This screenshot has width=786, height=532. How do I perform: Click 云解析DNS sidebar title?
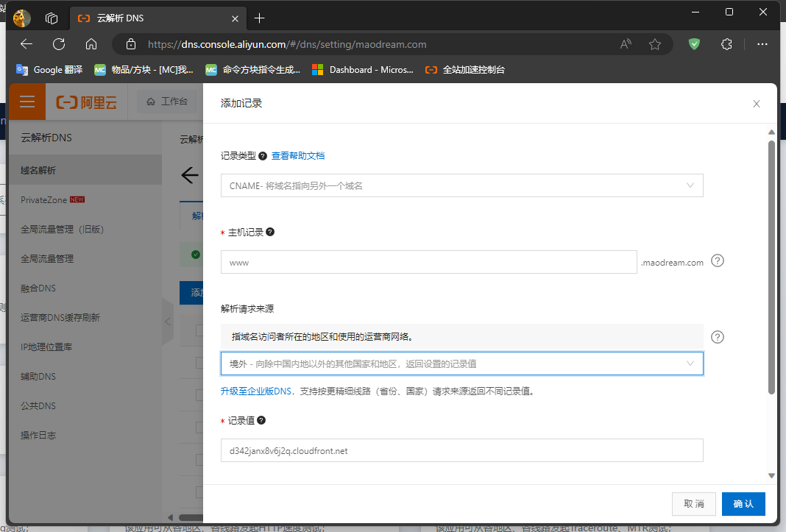coord(46,138)
